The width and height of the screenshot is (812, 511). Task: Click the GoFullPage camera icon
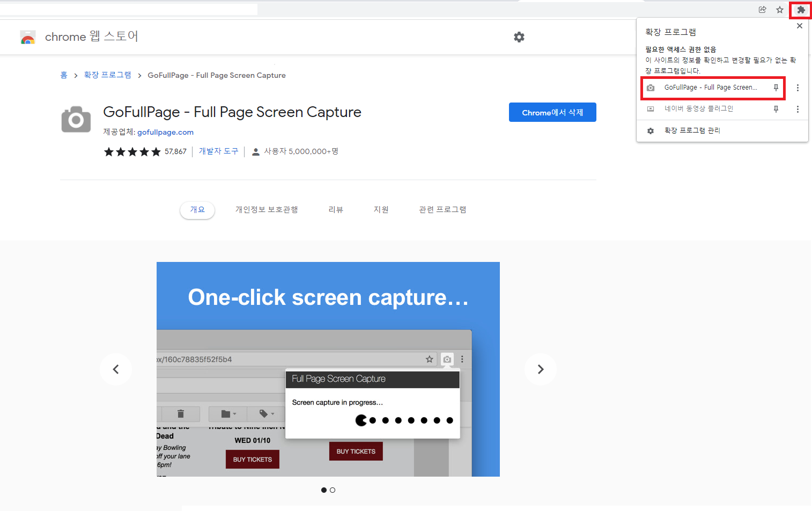[76, 119]
